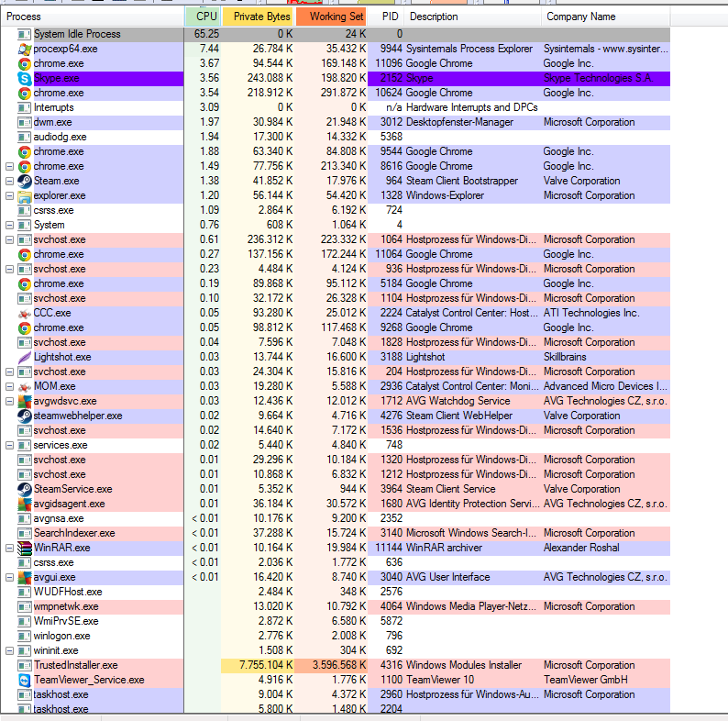This screenshot has height=721, width=728.
Task: Collapse the MOM.exe process tree
Action: point(9,386)
